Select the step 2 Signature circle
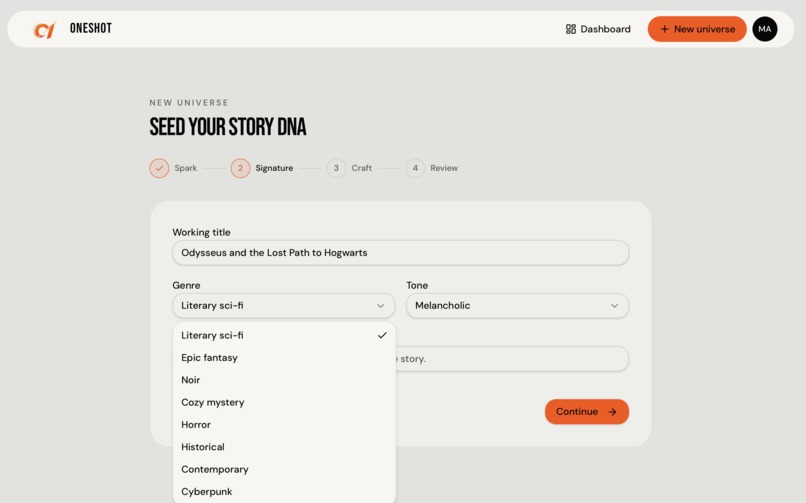 click(x=240, y=168)
